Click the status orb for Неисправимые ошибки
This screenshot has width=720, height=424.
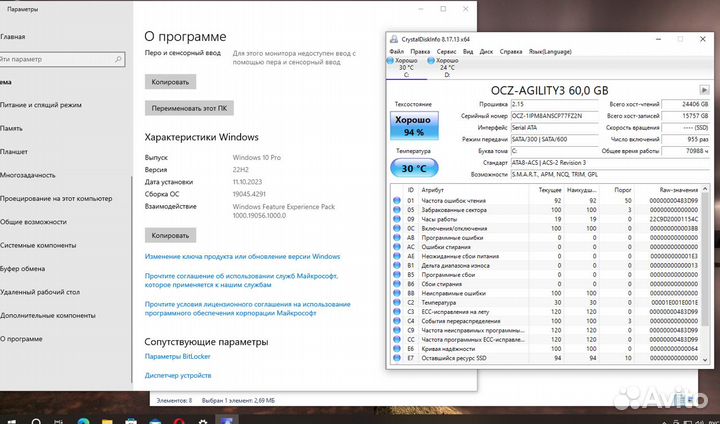coord(397,293)
